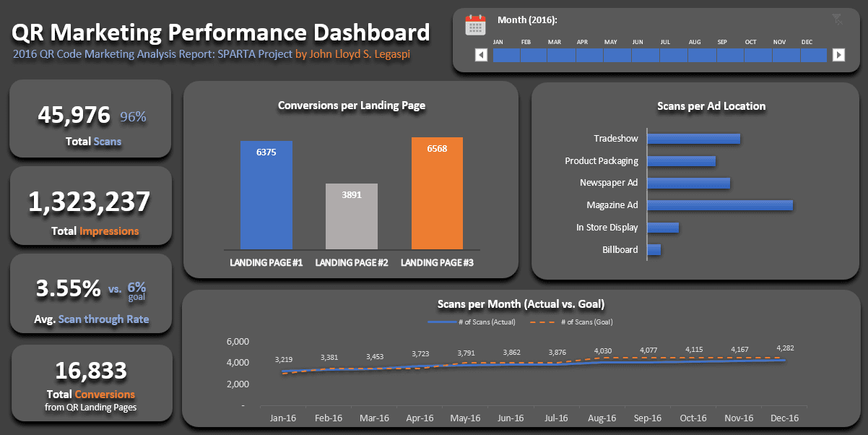Click the 'Month (2016):' timeline label
Viewport: 868px width, 435px height.
pyautogui.click(x=527, y=20)
